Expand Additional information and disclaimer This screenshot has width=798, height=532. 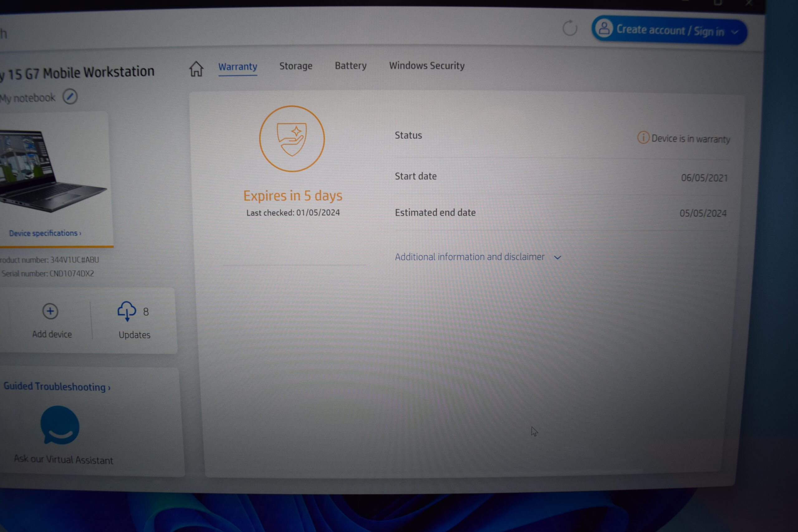[478, 257]
